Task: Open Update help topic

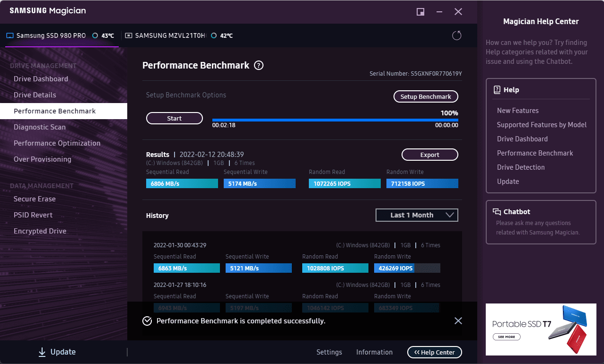Action: 508,182
